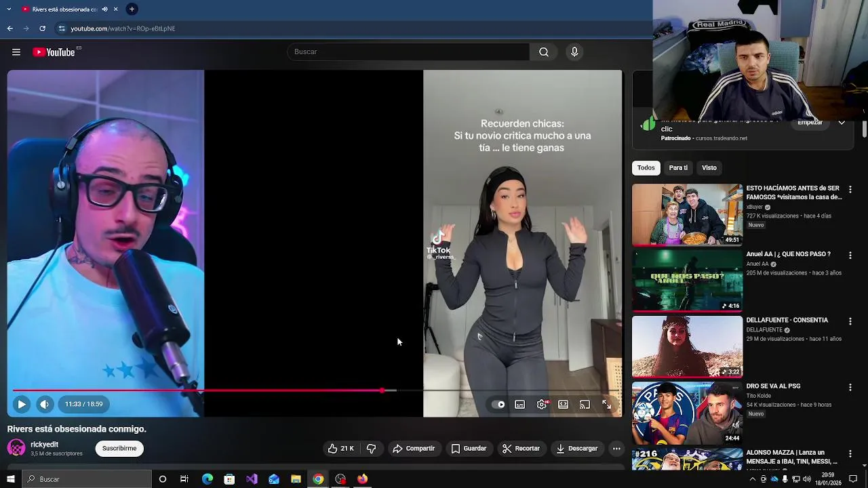Mute the tab via audio icon
This screenshot has width=868, height=488.
pos(105,9)
